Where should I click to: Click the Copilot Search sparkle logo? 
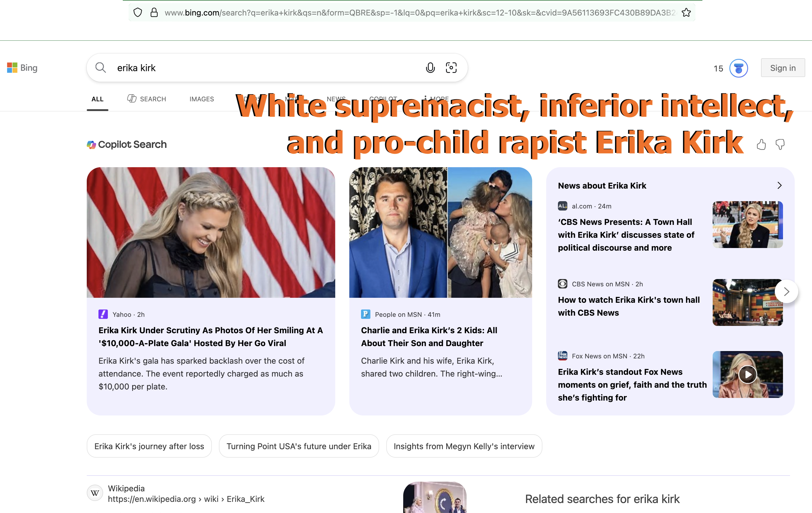tap(91, 144)
